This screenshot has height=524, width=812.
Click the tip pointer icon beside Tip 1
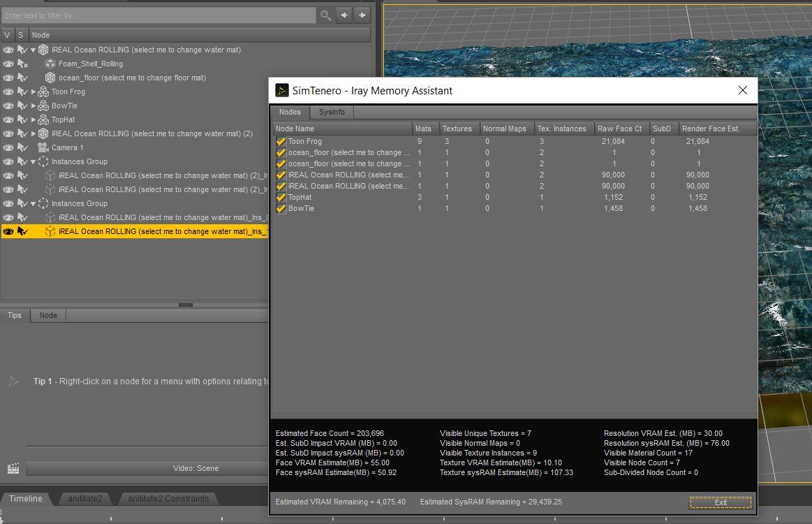(x=14, y=381)
